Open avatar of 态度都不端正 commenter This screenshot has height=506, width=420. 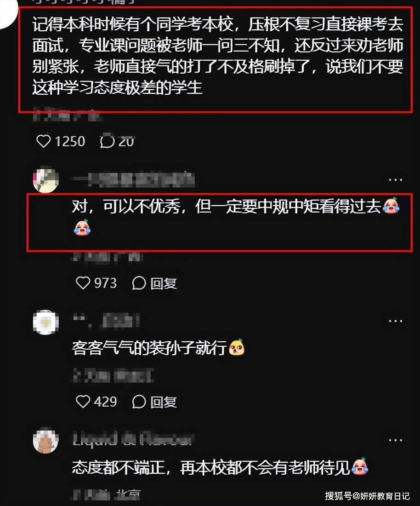[x=46, y=441]
